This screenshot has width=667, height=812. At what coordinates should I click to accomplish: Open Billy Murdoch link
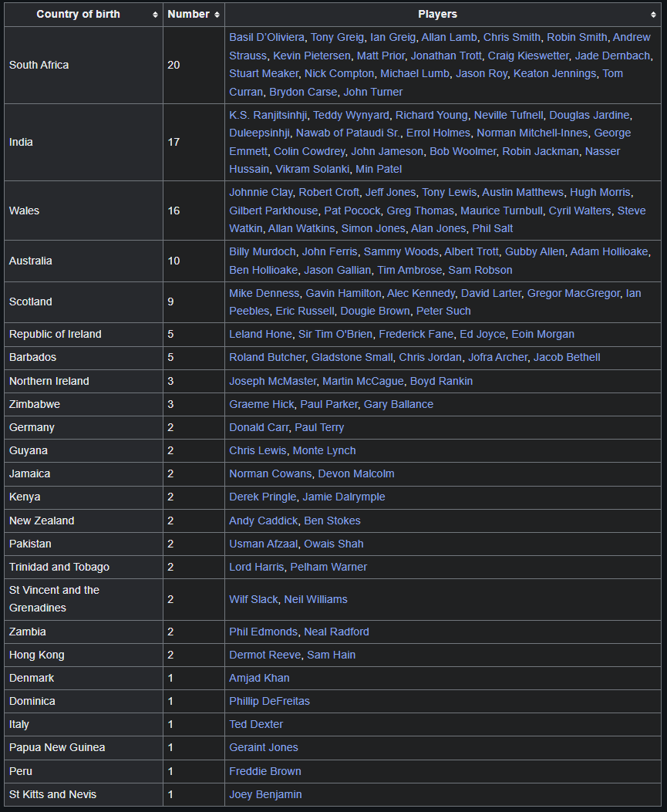click(x=262, y=251)
